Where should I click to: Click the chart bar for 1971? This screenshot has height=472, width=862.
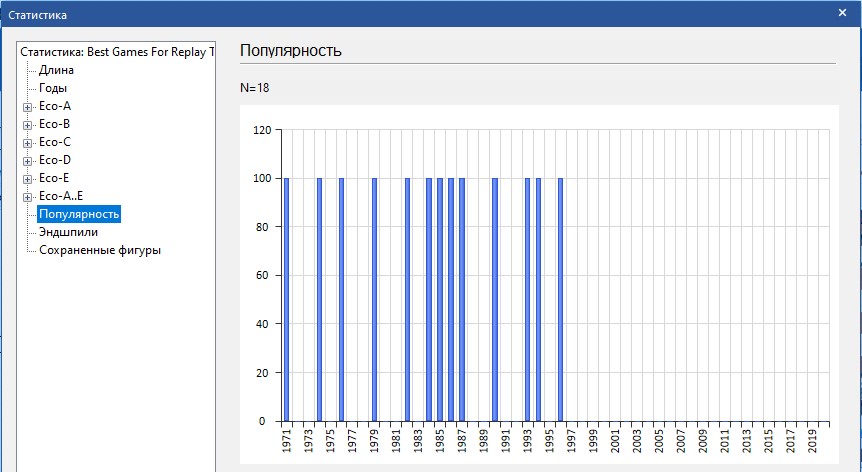point(286,299)
